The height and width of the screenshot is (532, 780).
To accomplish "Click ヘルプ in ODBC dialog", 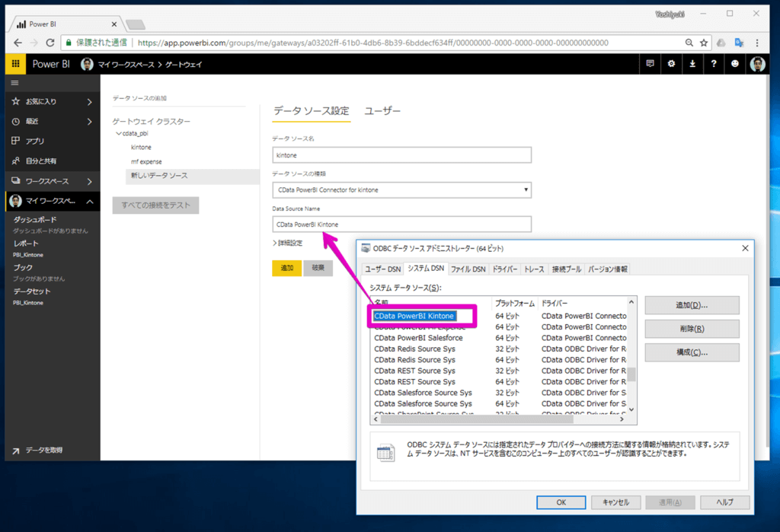I will click(725, 502).
